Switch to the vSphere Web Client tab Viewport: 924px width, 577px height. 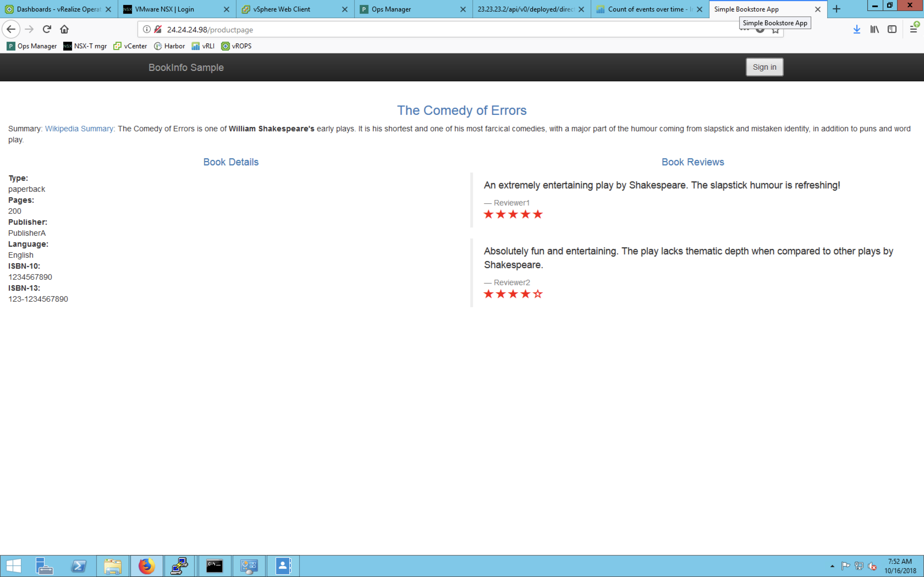point(282,9)
